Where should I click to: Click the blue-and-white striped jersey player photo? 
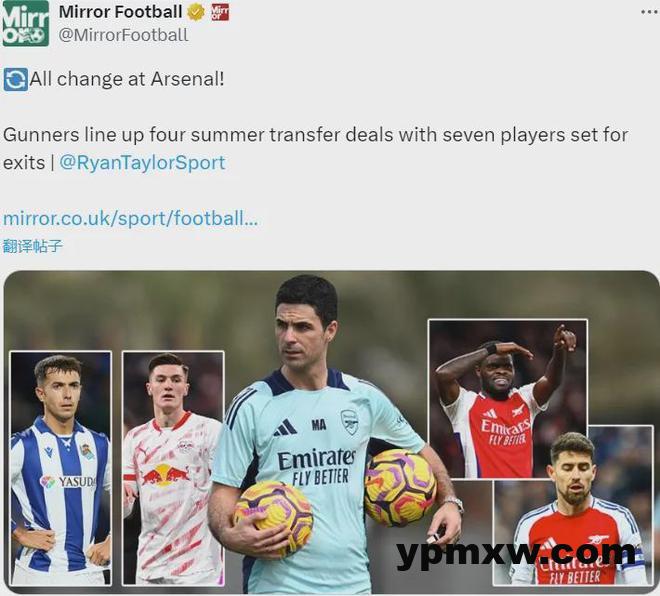click(x=61, y=468)
